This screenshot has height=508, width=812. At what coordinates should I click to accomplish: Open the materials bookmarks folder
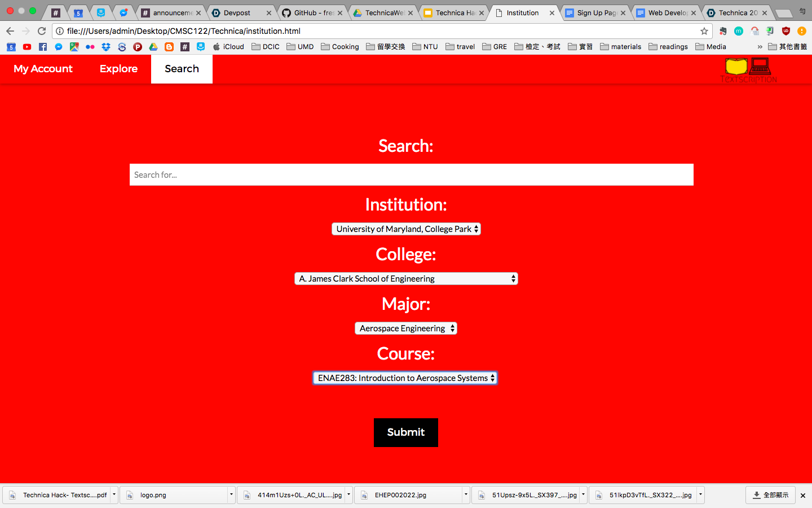coord(621,47)
